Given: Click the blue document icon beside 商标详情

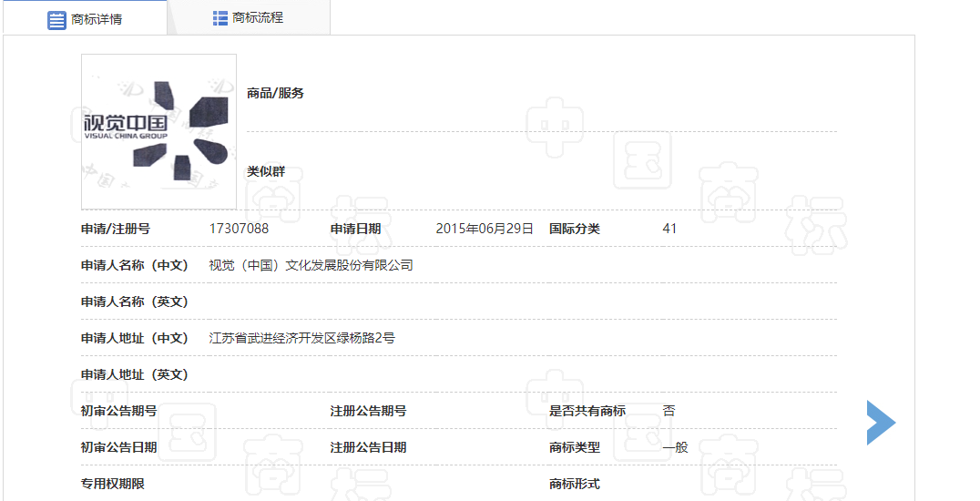Looking at the screenshot, I should click(x=56, y=20).
